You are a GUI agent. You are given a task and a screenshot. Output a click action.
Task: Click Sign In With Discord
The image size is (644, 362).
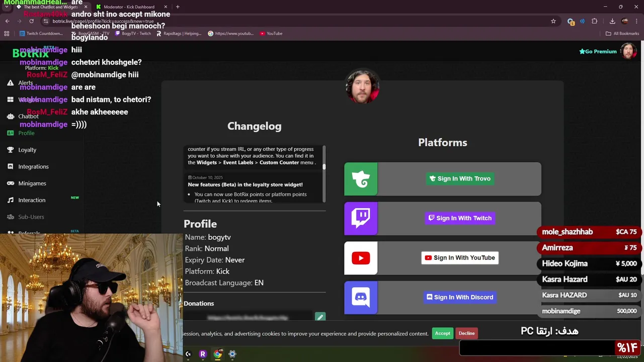pos(460,297)
